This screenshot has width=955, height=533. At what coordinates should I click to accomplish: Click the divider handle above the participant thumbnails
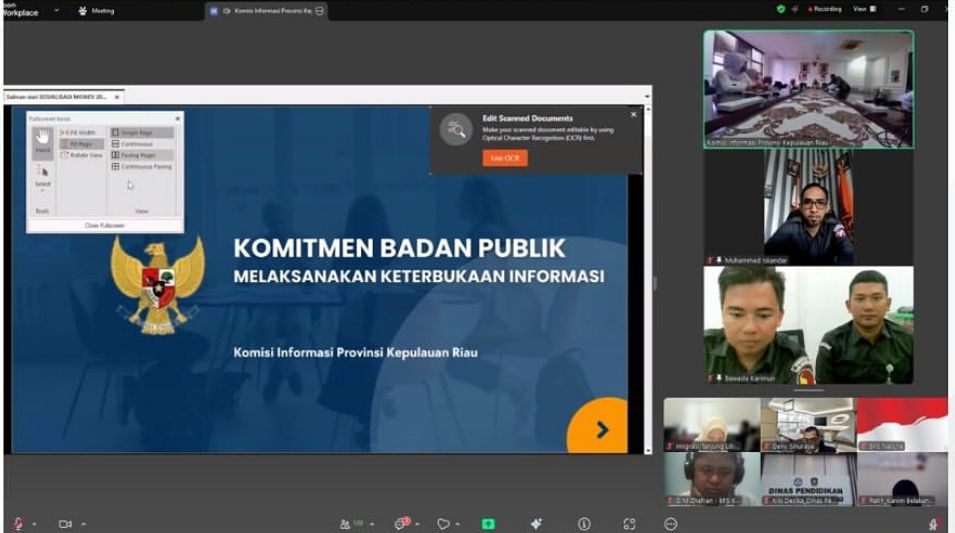tap(808, 390)
